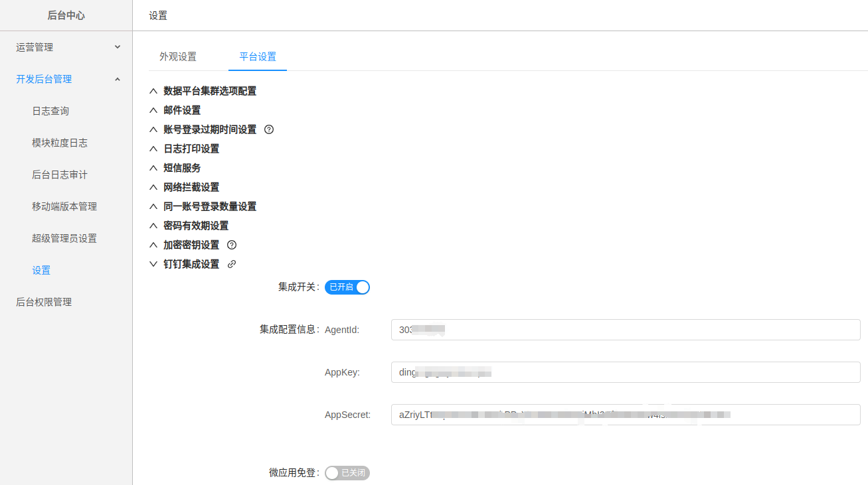
Task: Open 移动端版本管理 page
Action: 64,206
